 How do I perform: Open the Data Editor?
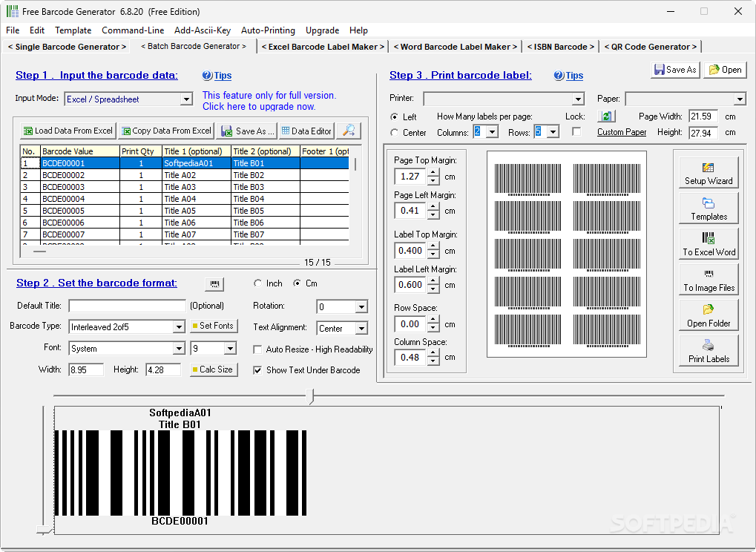tap(306, 131)
